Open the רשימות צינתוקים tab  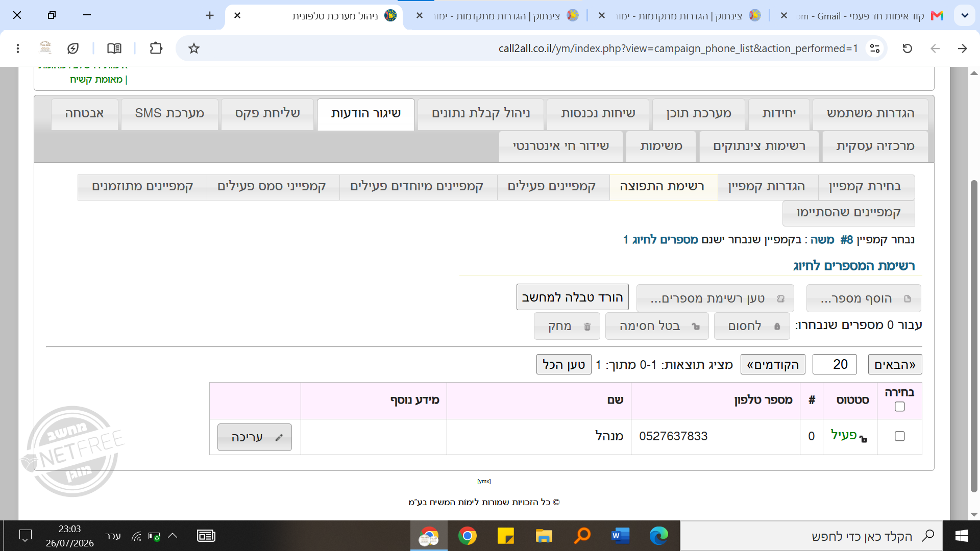coord(759,146)
